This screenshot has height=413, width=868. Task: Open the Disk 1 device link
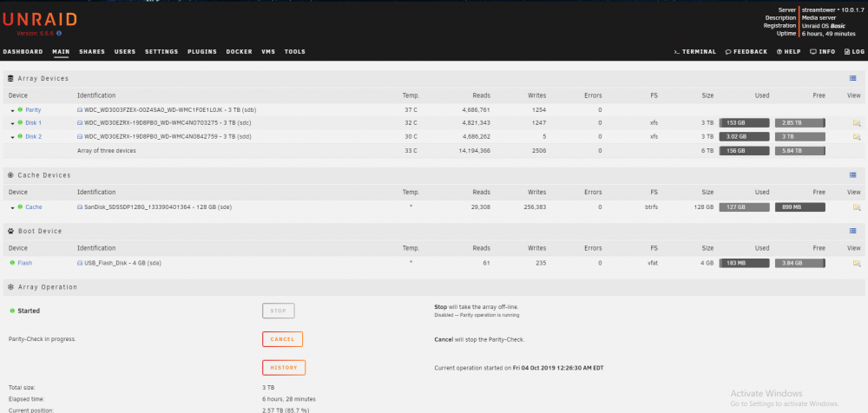pos(33,123)
